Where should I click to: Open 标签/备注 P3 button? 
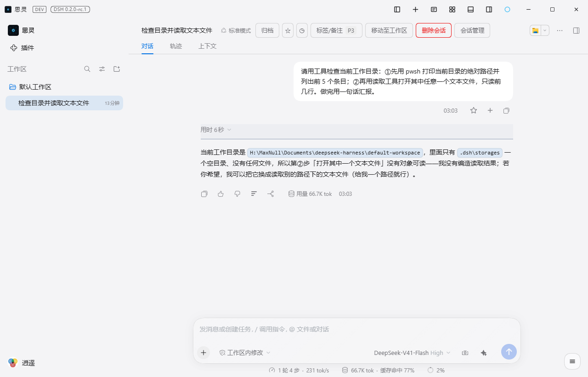pyautogui.click(x=336, y=30)
